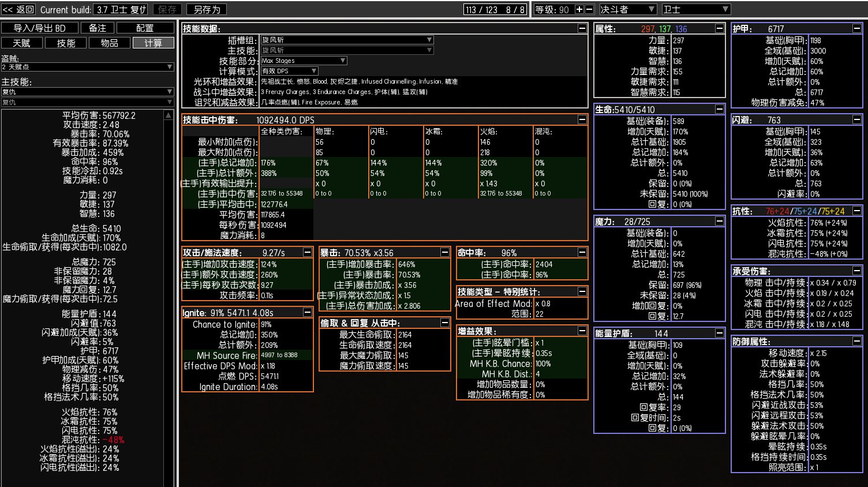Collapse the 护甲 armour section
This screenshot has width=868, height=487.
[x=856, y=28]
